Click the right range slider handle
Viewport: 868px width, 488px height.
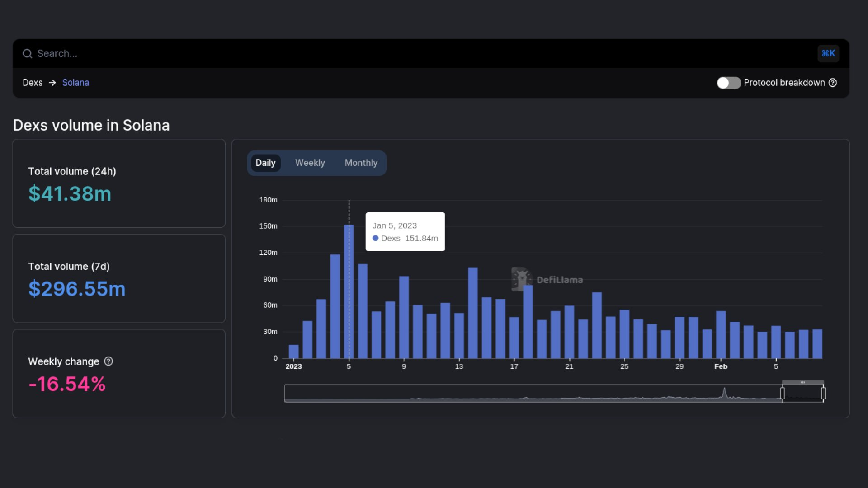click(823, 394)
